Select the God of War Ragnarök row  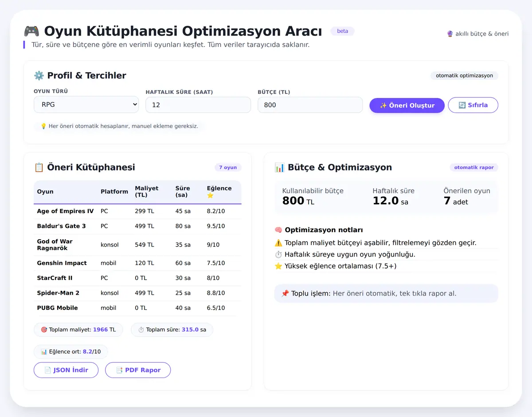[137, 245]
